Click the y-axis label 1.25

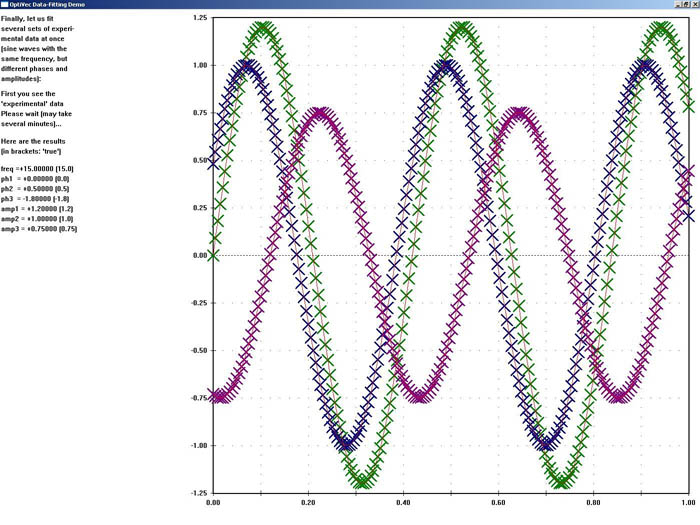pos(200,18)
